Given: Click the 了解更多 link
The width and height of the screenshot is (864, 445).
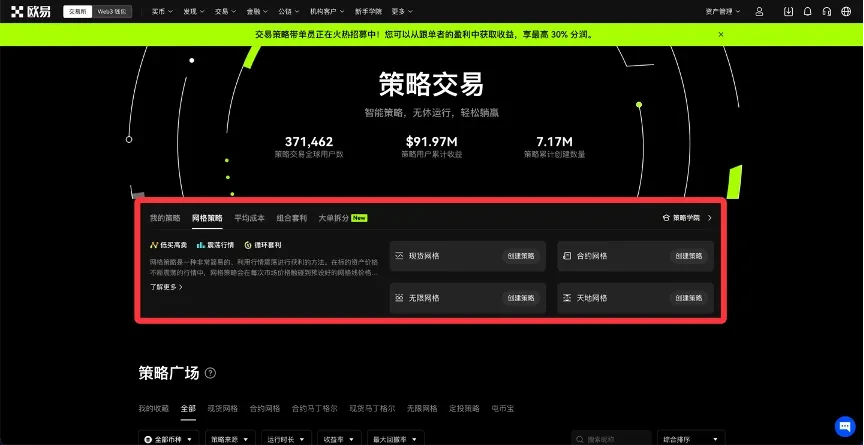Looking at the screenshot, I should (x=166, y=287).
